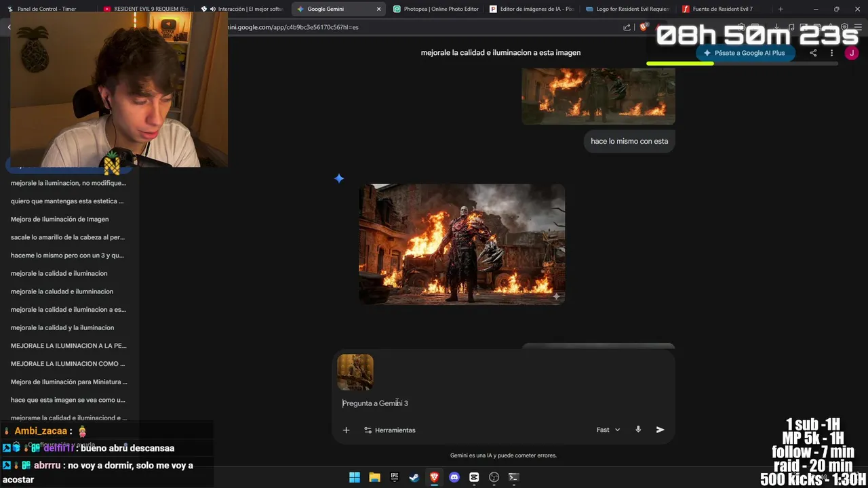Open chat 'MEJORALE LA ILUMINACION COMO'
The height and width of the screenshot is (488, 868).
click(68, 364)
